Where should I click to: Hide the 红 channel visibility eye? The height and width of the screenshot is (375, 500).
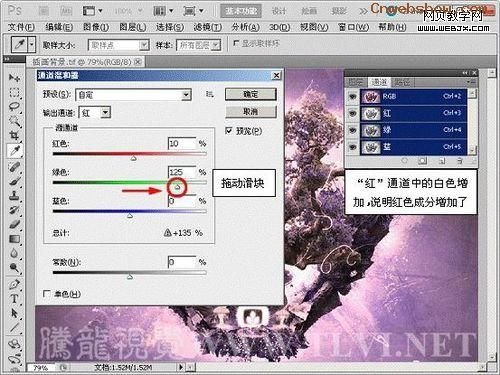pos(352,113)
